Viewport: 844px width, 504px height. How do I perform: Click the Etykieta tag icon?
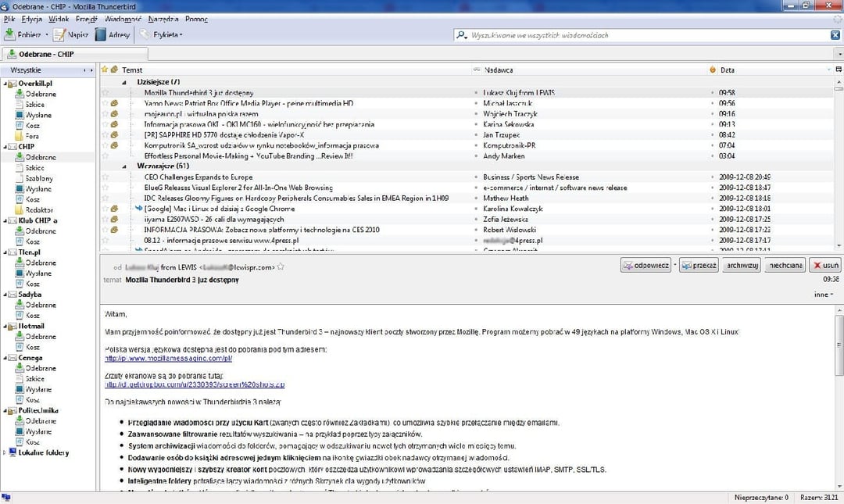click(x=144, y=33)
